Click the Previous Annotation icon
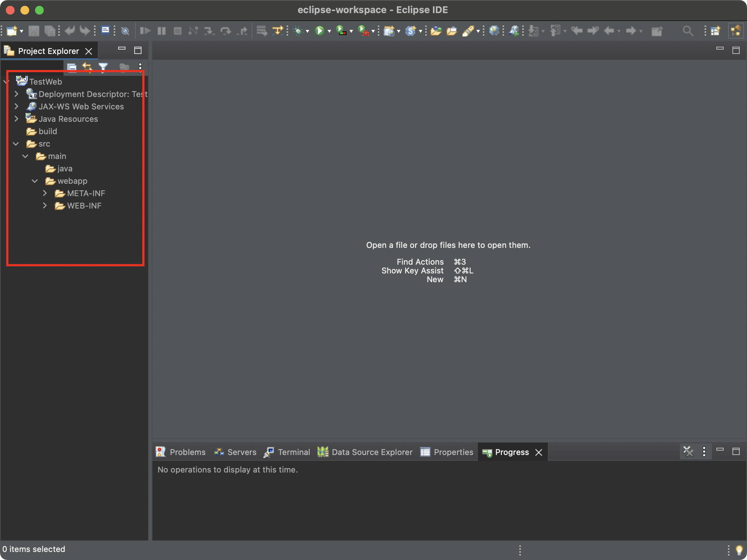Image resolution: width=747 pixels, height=560 pixels. point(555,31)
